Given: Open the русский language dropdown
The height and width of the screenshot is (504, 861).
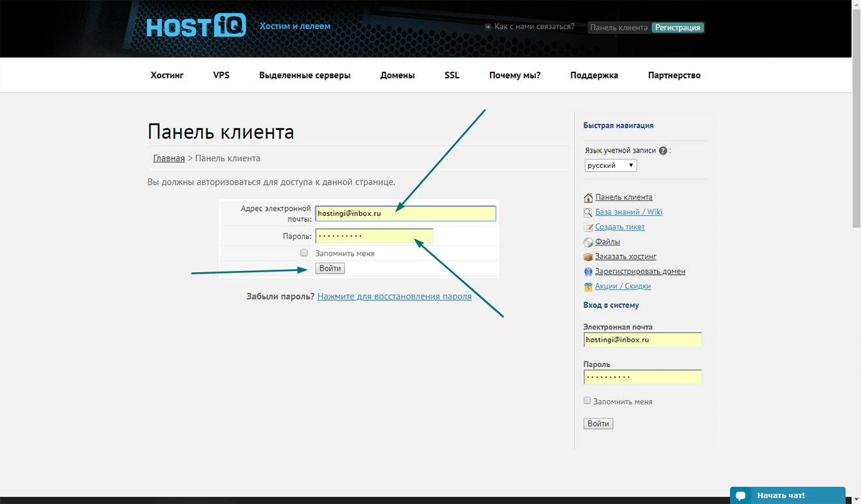Looking at the screenshot, I should coord(611,166).
